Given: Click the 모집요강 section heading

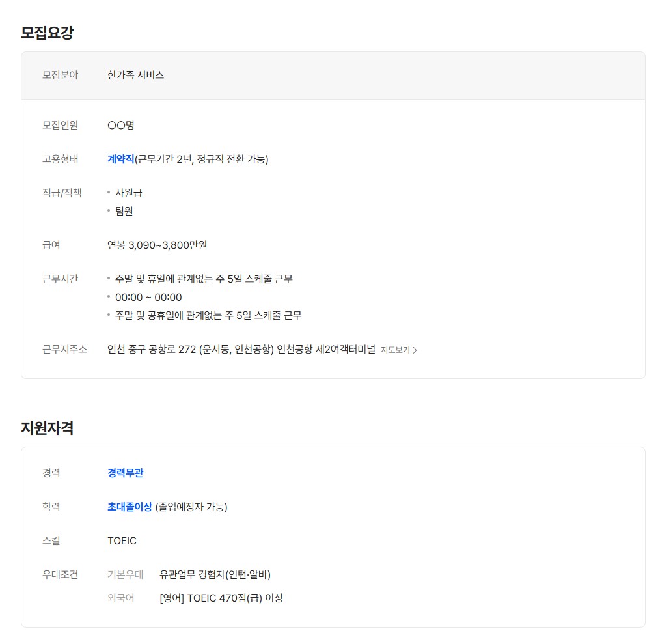Looking at the screenshot, I should [x=47, y=33].
